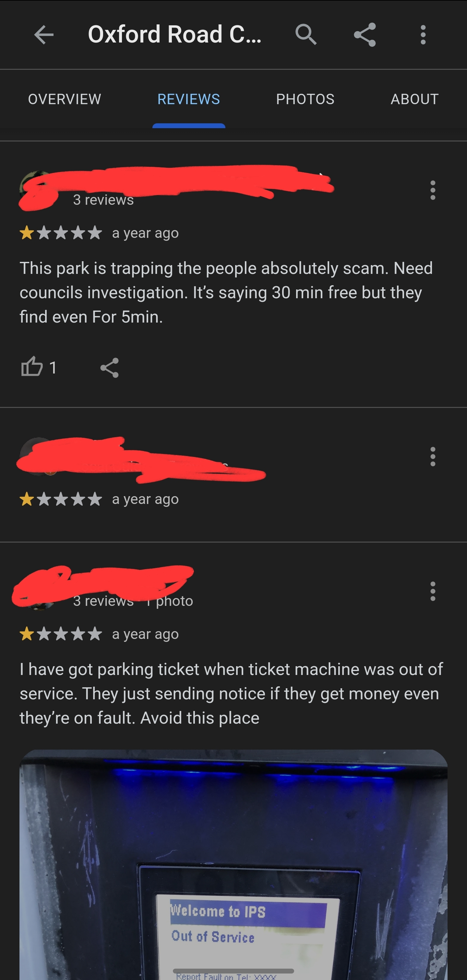Open search with magnifier icon
Image resolution: width=467 pixels, height=980 pixels.
coord(306,35)
